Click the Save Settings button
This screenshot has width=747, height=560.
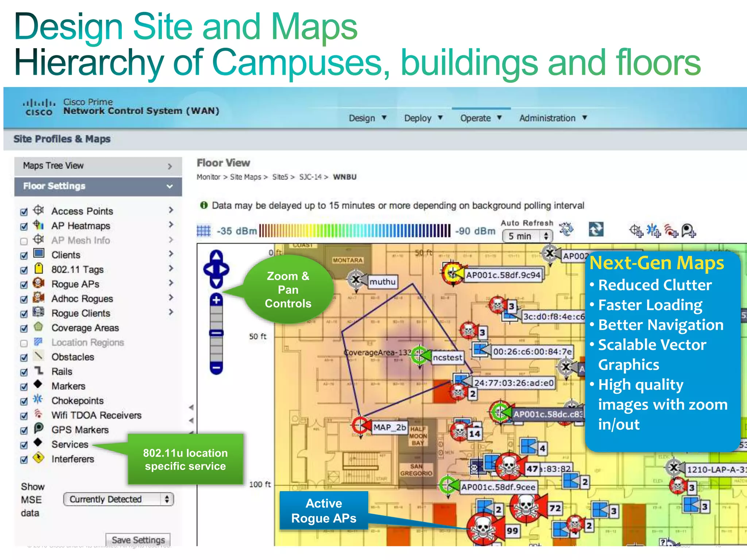point(138,540)
